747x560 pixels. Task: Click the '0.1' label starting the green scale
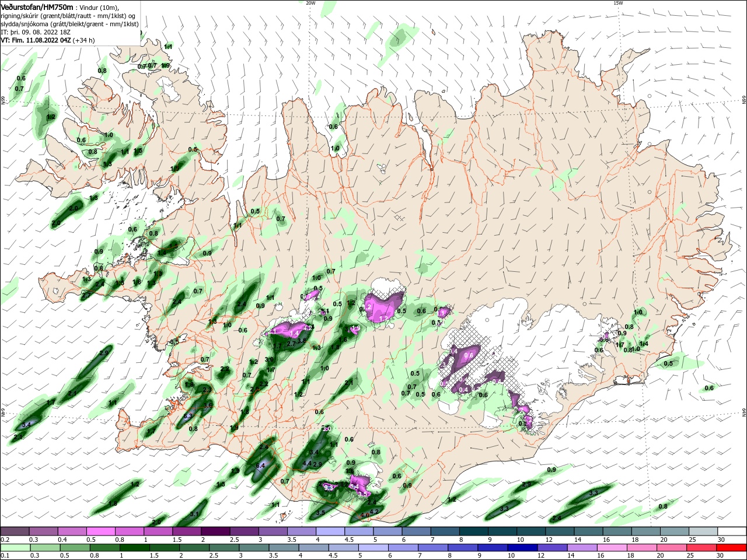(x=5, y=555)
